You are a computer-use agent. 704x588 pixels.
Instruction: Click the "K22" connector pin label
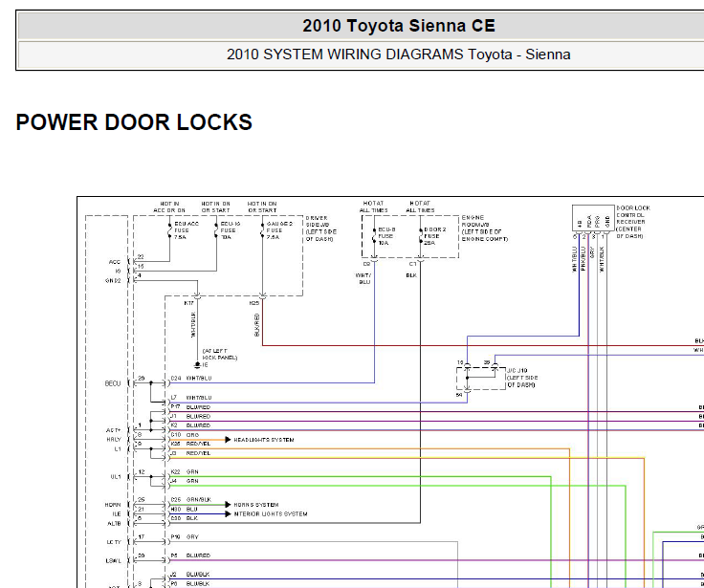point(176,471)
